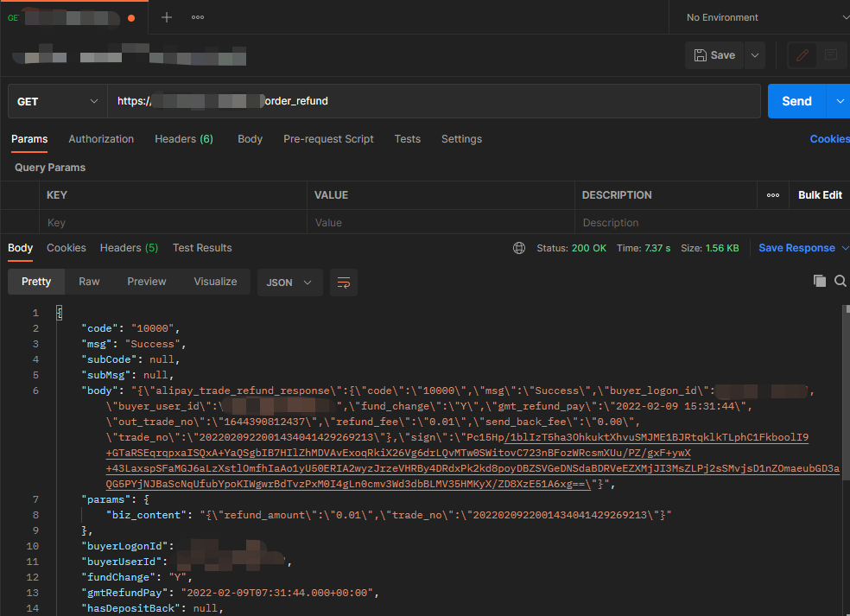
Task: Click Save Response
Action: 796,248
